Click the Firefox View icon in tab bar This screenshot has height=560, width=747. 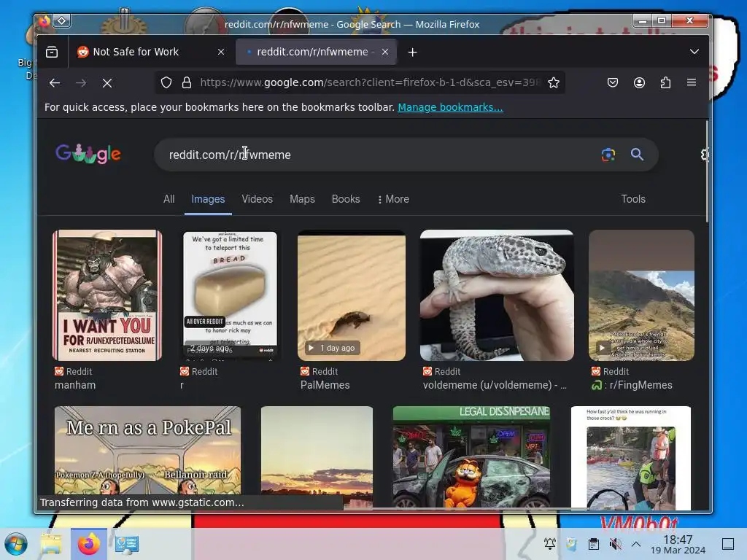(x=52, y=52)
